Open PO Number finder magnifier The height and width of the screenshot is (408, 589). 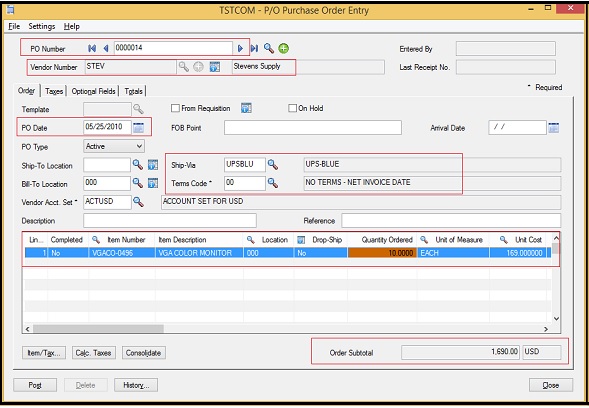(x=269, y=48)
